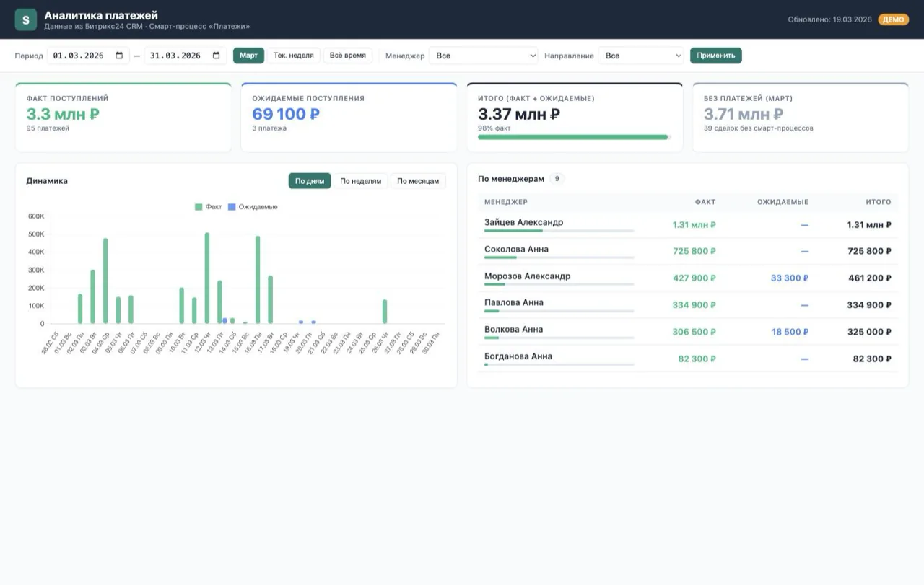Click the ДЕМО badge
The height and width of the screenshot is (585, 924).
(x=894, y=19)
